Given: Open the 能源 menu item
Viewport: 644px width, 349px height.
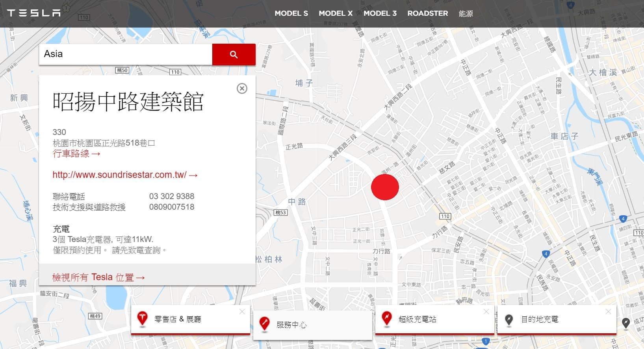Looking at the screenshot, I should click(x=466, y=13).
